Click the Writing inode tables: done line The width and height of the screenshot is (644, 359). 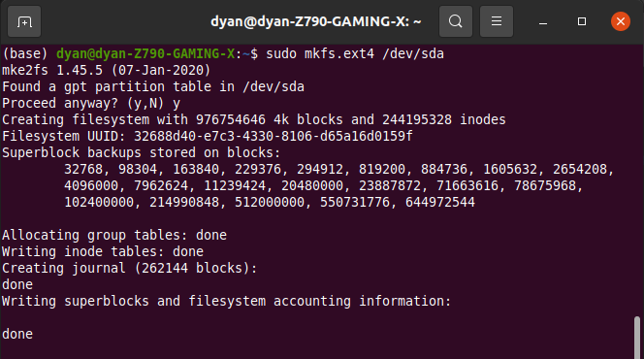(x=103, y=251)
